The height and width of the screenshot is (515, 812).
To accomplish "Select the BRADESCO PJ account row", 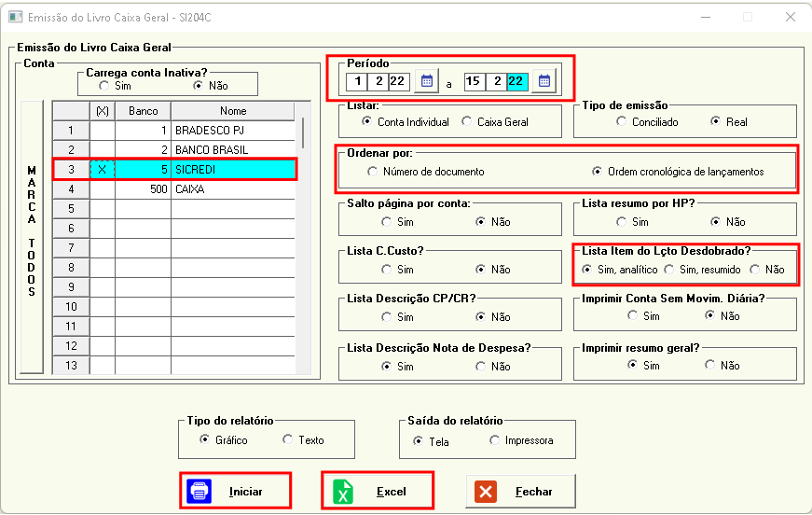I will coord(174,130).
